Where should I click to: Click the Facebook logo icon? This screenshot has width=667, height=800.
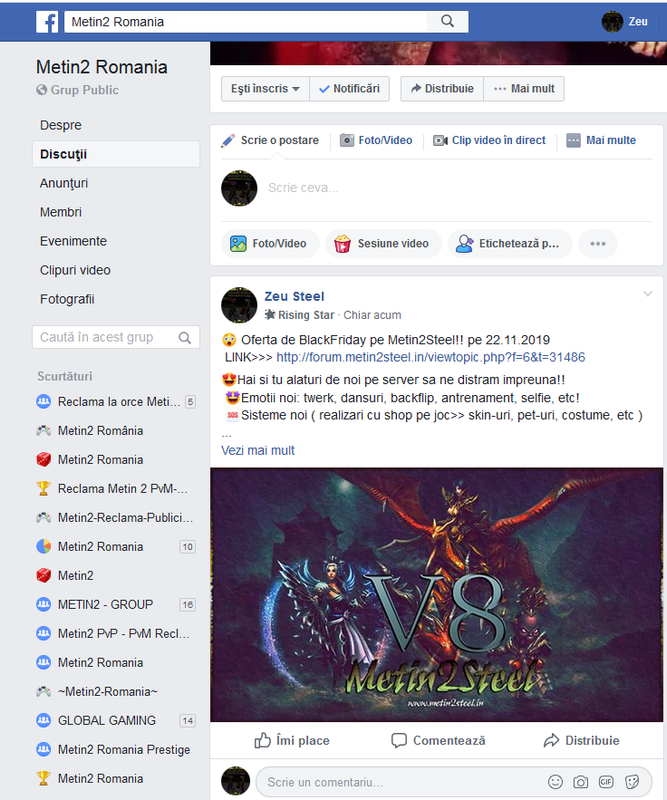click(x=47, y=22)
